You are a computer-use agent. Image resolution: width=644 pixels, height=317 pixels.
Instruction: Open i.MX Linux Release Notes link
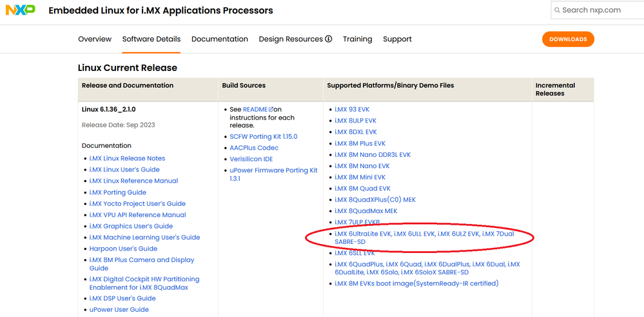pos(127,158)
